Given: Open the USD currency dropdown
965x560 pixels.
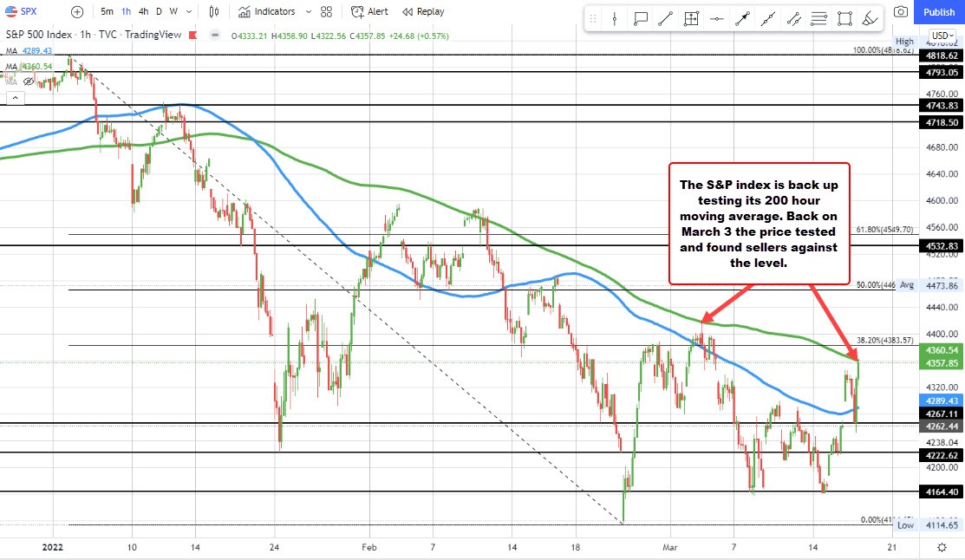Looking at the screenshot, I should click(x=941, y=36).
